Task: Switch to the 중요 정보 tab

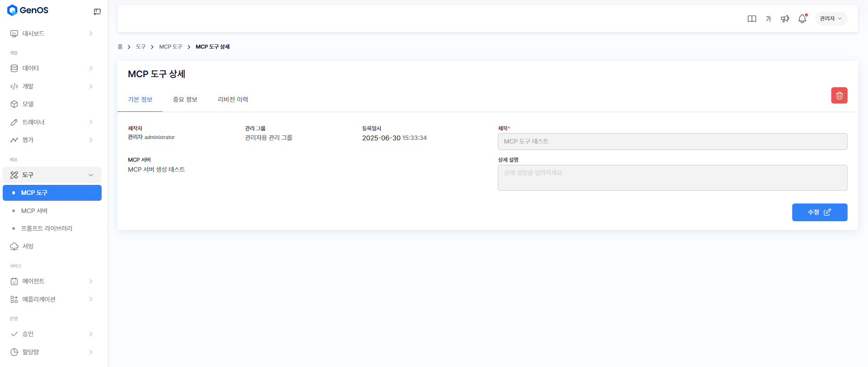Action: [x=185, y=99]
